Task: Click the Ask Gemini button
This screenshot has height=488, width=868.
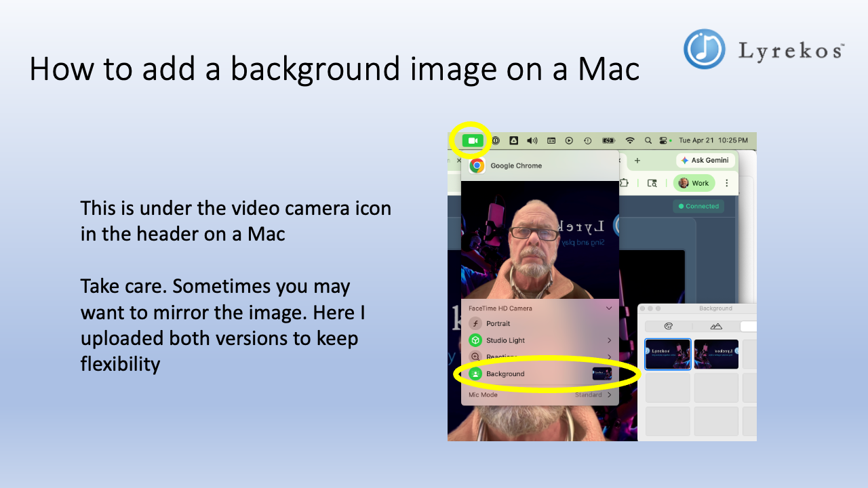Action: 705,160
